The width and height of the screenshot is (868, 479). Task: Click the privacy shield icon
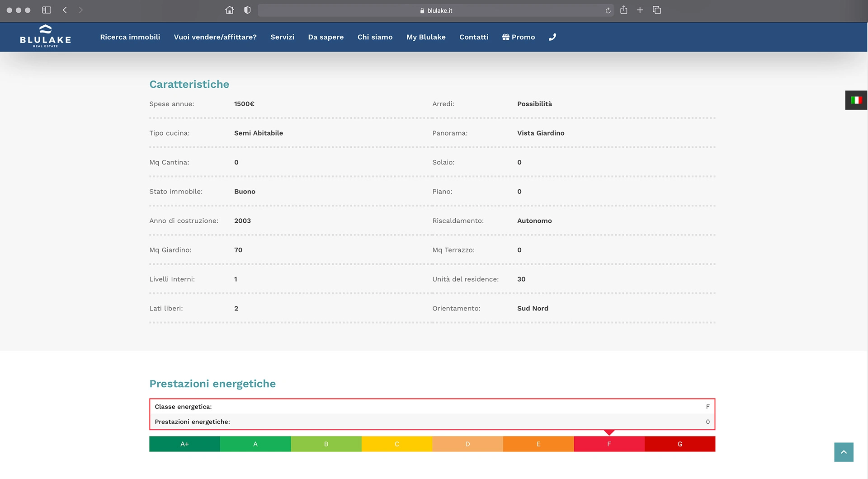tap(247, 10)
